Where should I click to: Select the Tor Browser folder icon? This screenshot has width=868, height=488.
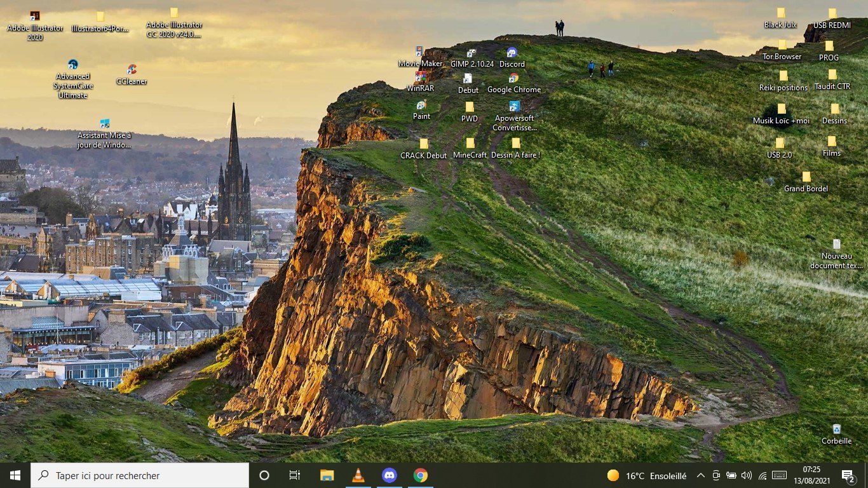pos(782,45)
